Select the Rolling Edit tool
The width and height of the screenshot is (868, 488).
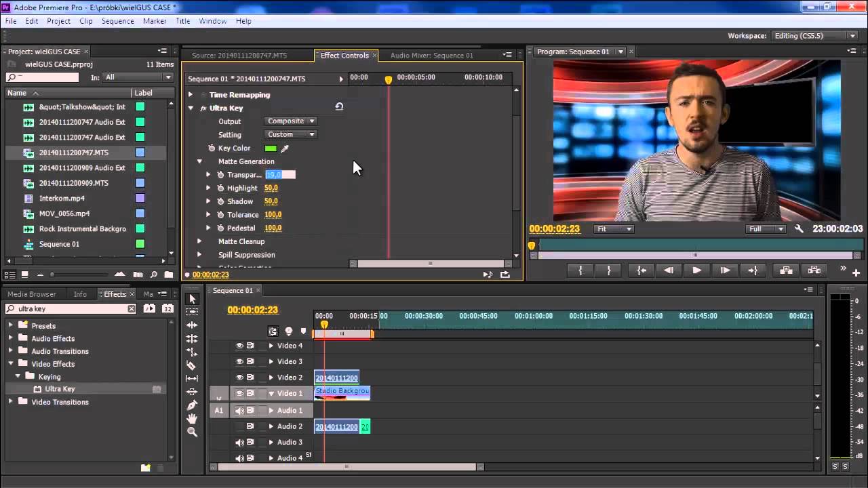[192, 339]
